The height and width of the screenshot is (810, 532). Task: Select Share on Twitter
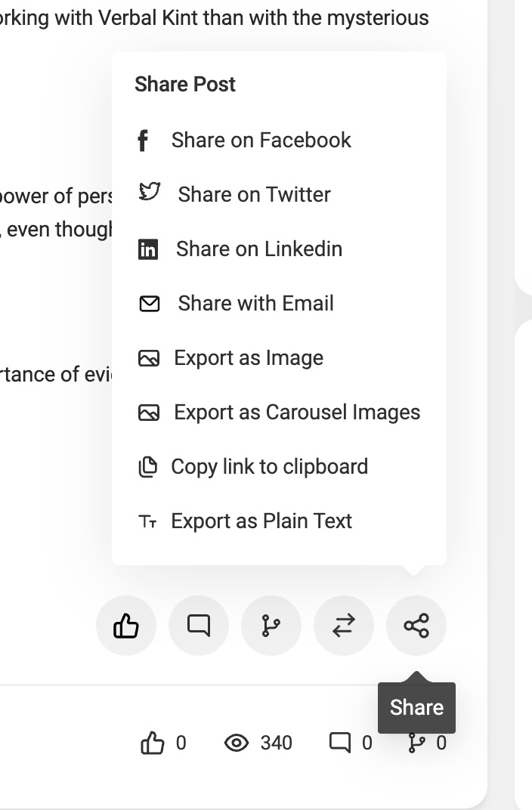(254, 194)
